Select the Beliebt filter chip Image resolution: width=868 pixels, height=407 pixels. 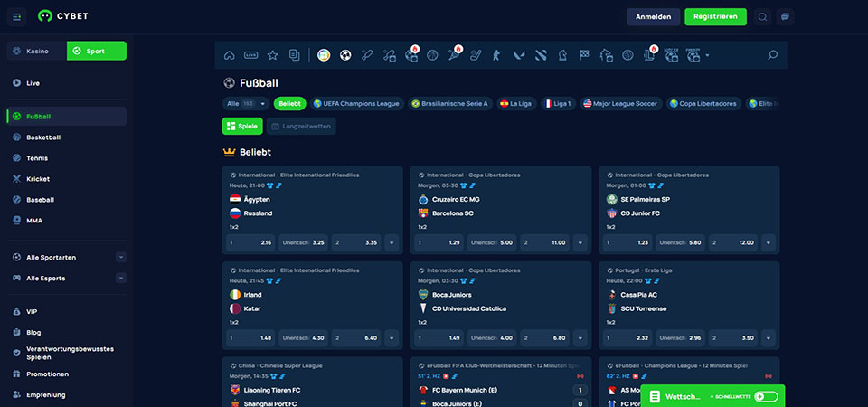(289, 103)
